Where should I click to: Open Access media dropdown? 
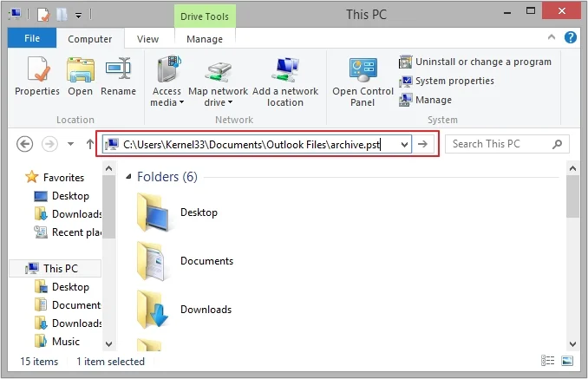coord(167,82)
